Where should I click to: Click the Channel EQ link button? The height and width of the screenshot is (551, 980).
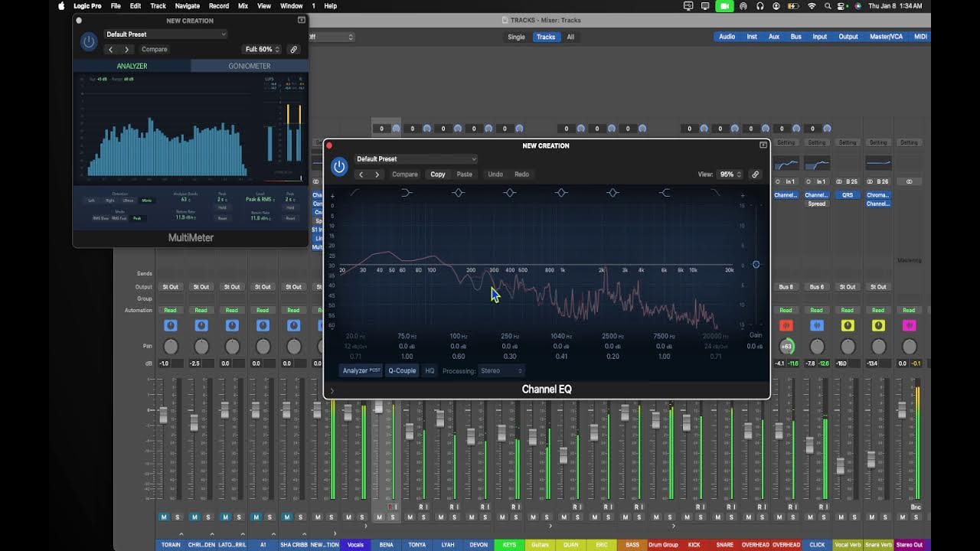(x=755, y=174)
